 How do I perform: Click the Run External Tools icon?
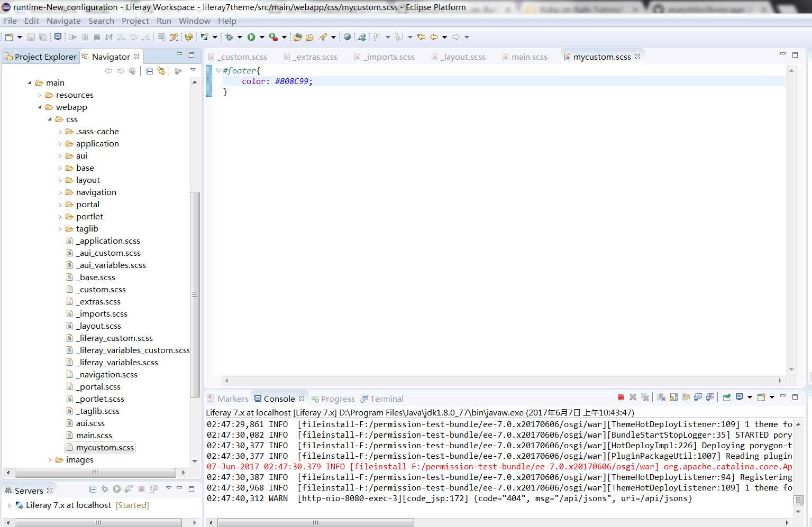point(273,37)
